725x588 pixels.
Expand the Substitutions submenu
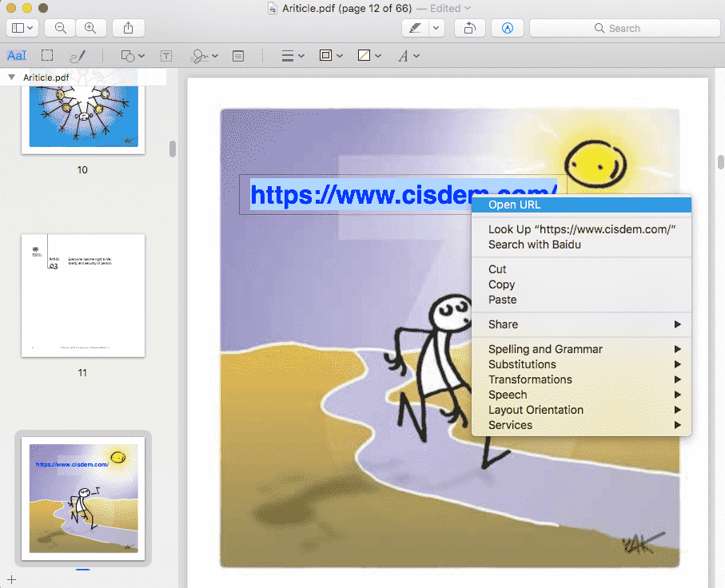581,364
